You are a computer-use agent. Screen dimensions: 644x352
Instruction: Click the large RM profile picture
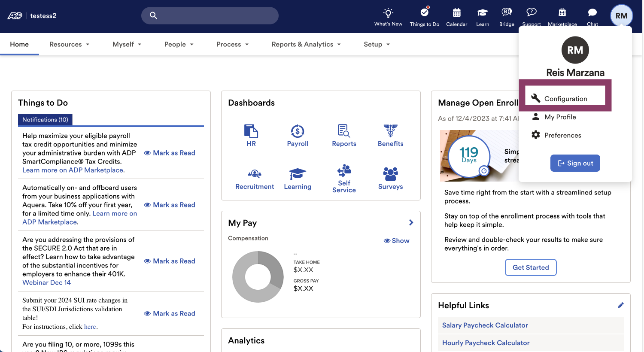click(575, 50)
